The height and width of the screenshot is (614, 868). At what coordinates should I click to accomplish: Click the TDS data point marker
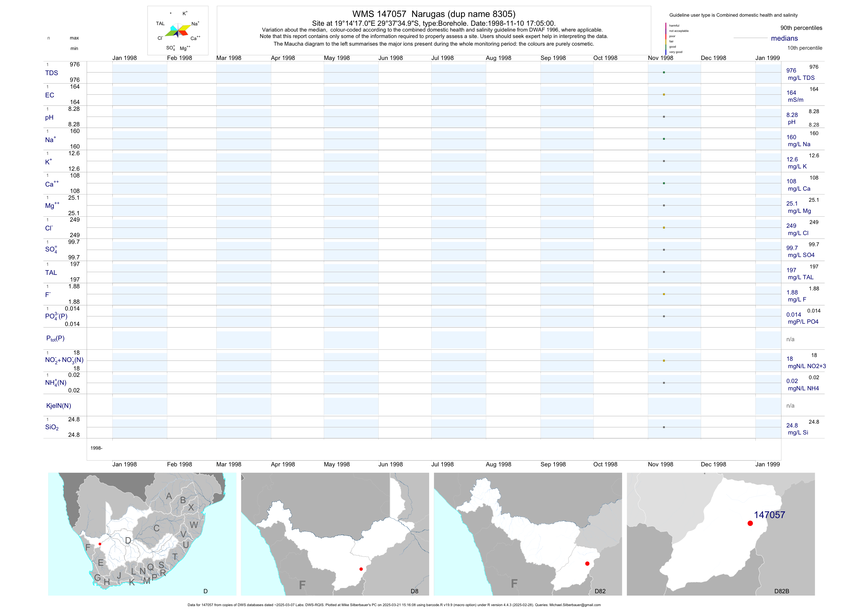point(664,72)
